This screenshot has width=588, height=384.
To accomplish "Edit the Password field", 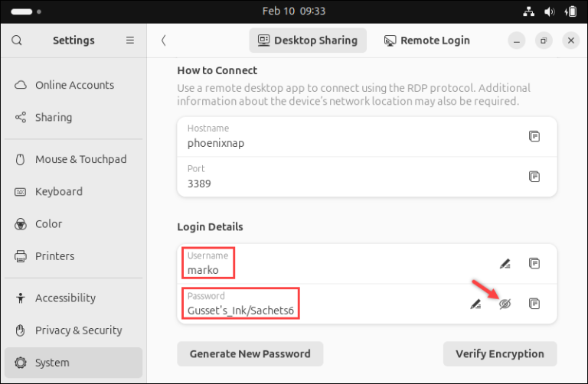I will pyautogui.click(x=475, y=304).
